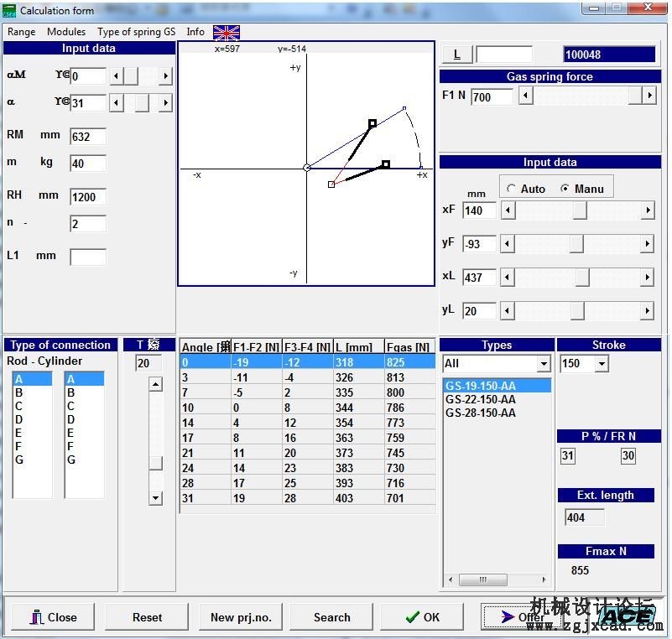Click left arrow of yL scrollbar
The width and height of the screenshot is (672, 639).
click(508, 311)
